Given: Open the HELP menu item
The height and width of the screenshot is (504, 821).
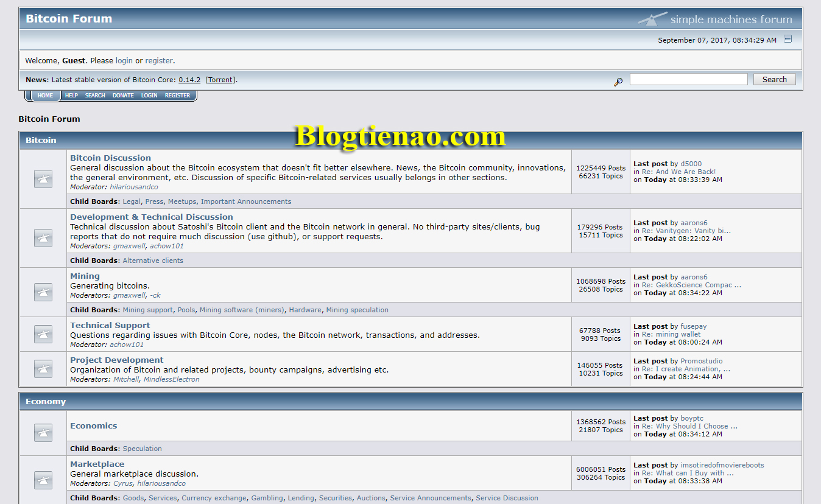Looking at the screenshot, I should click(71, 96).
